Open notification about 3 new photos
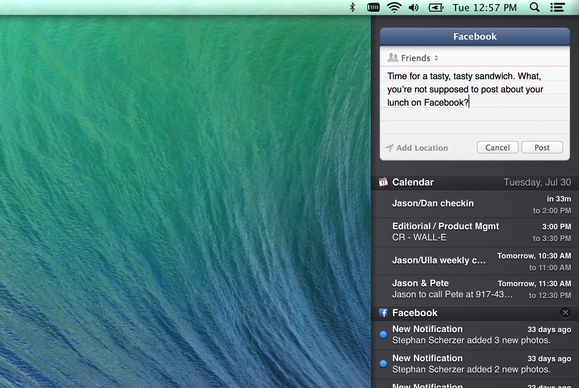Viewport: 579px width, 388px height. [475, 335]
